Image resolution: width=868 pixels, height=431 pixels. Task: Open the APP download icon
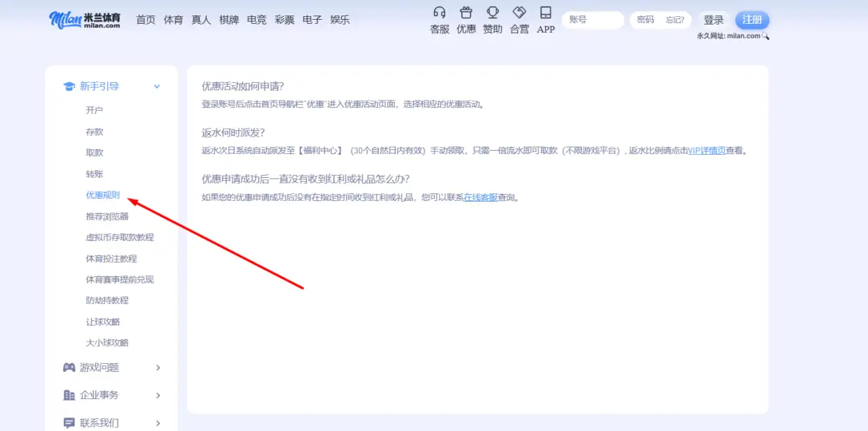tap(545, 14)
